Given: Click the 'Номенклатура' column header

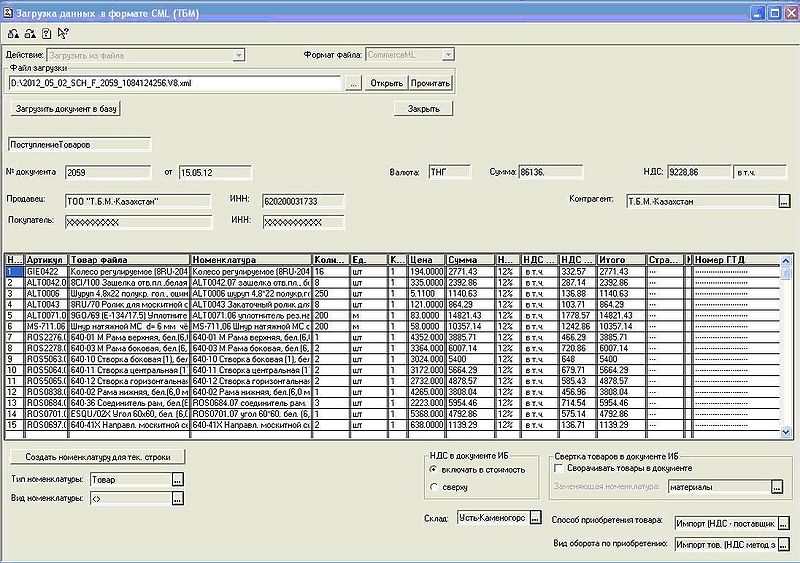Looking at the screenshot, I should 250,259.
